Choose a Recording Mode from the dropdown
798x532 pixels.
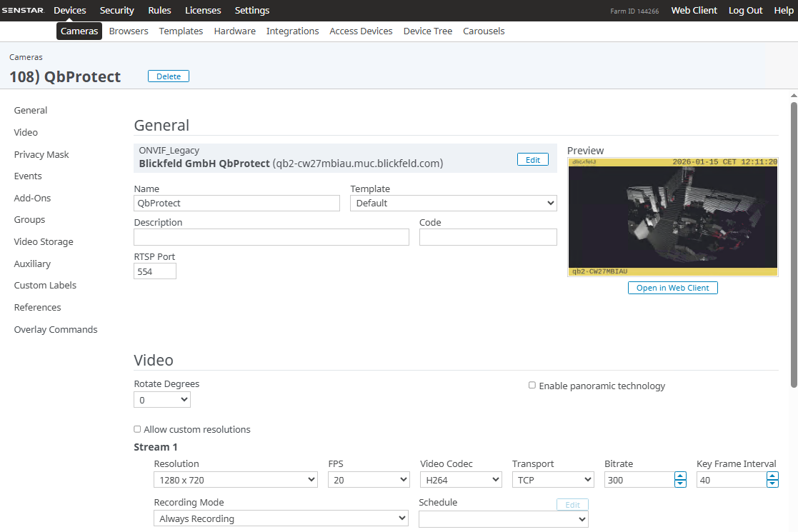281,518
